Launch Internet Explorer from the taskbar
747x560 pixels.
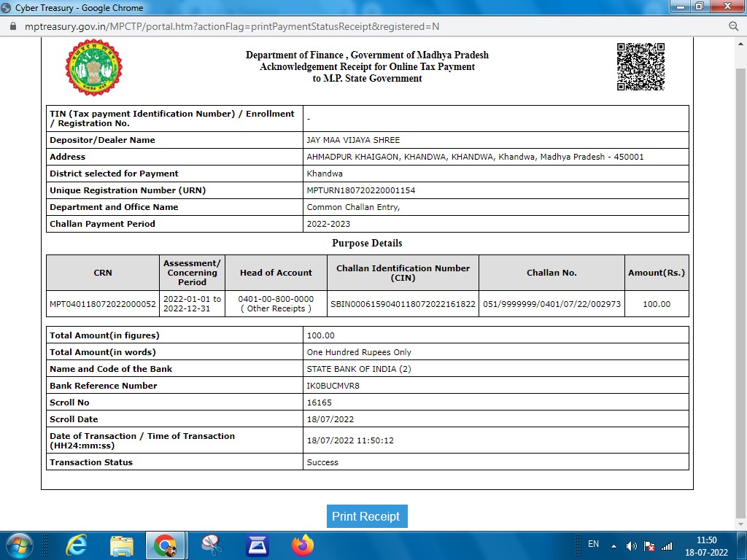click(x=77, y=545)
